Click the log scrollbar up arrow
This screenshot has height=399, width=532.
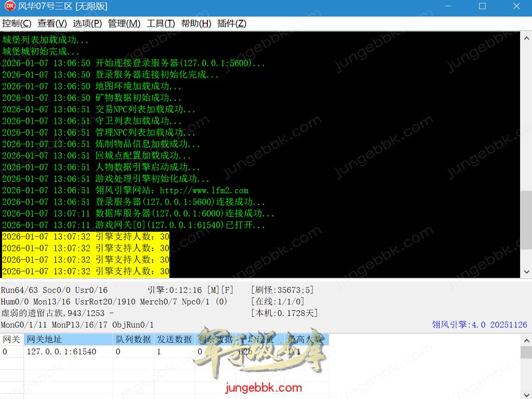pyautogui.click(x=526, y=37)
